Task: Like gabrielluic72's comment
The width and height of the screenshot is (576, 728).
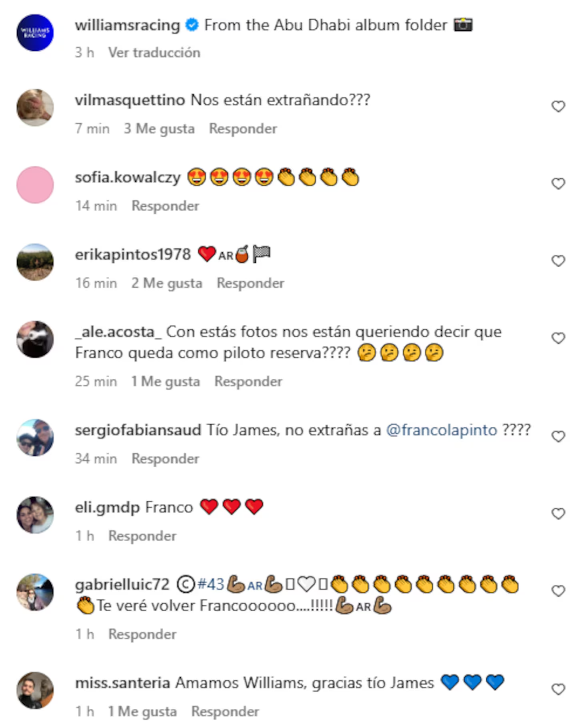Action: pos(558,591)
